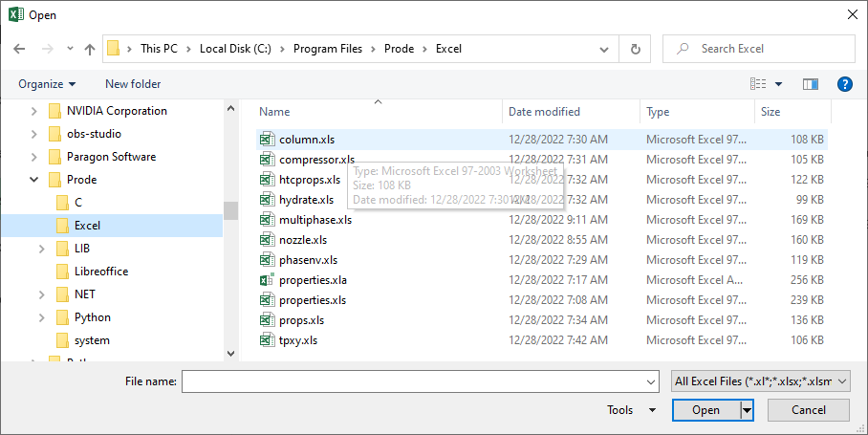Sort by the Size column header
868x435 pixels.
[x=792, y=111]
